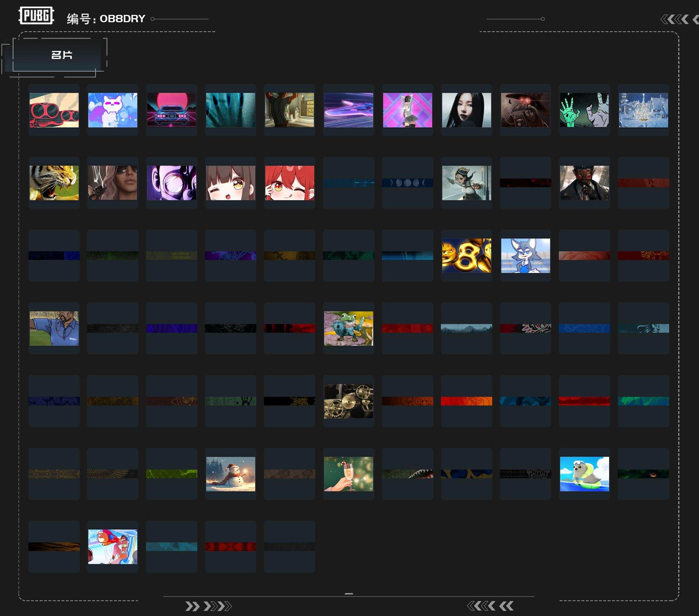Screen dimensions: 699x616
Task: Click the PUBG logo icon
Action: (36, 16)
